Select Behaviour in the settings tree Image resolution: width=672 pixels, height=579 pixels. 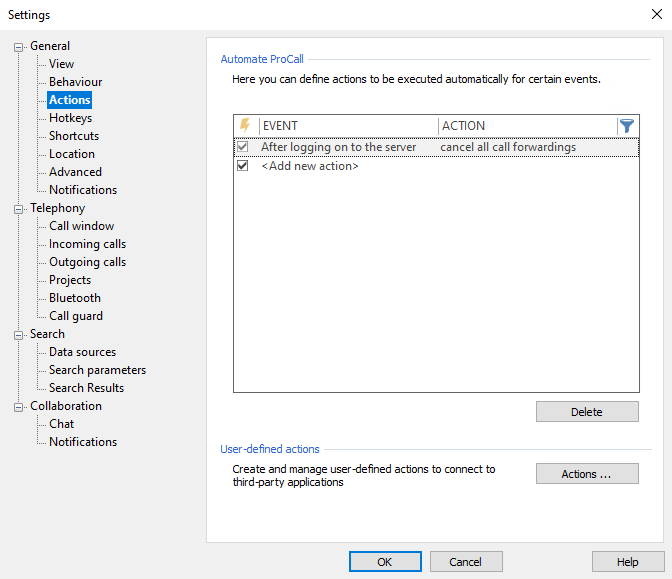[x=75, y=82]
